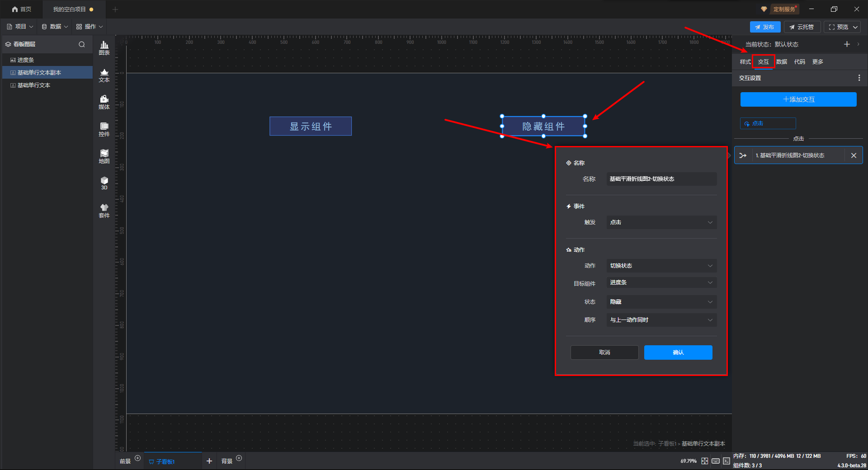868x470 pixels.
Task: Open the 状态 dropdown showing 隐藏
Action: coord(661,302)
